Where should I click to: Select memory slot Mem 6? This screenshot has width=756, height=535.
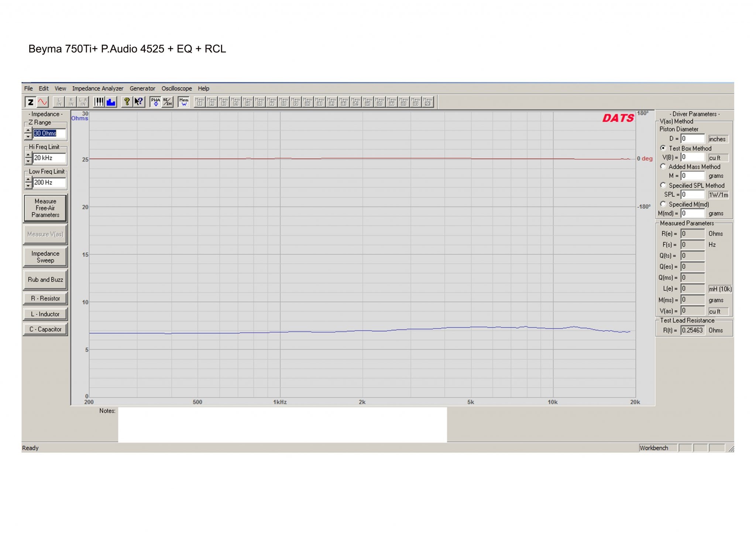tap(260, 102)
